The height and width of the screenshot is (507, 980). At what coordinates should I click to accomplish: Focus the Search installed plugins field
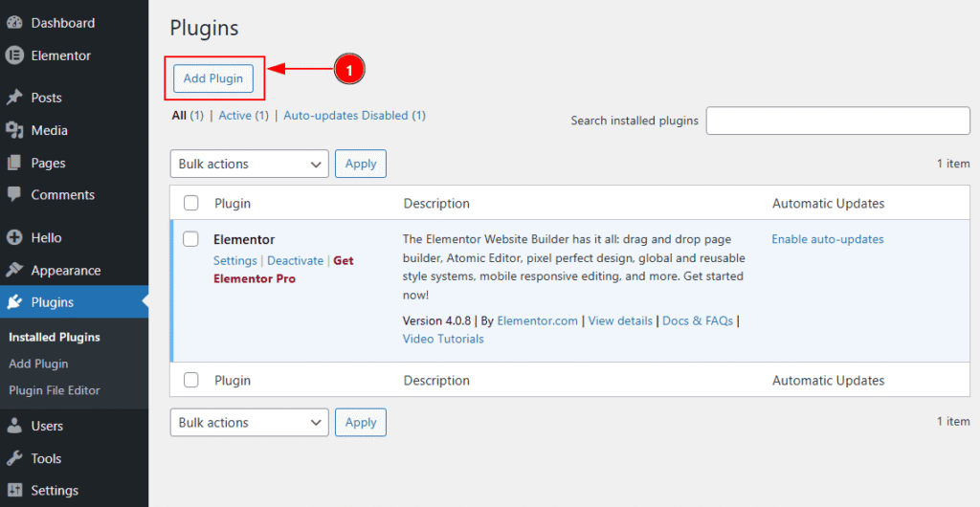[838, 121]
